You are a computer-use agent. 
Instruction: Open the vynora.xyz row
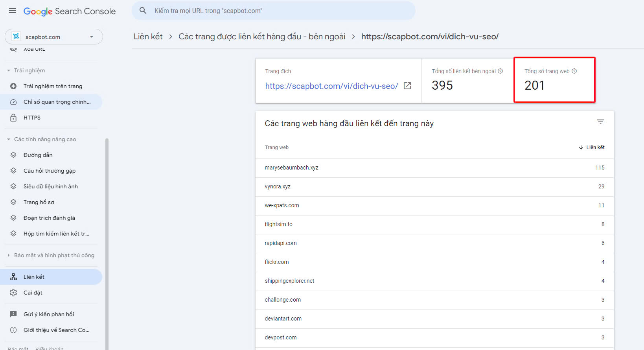(434, 186)
